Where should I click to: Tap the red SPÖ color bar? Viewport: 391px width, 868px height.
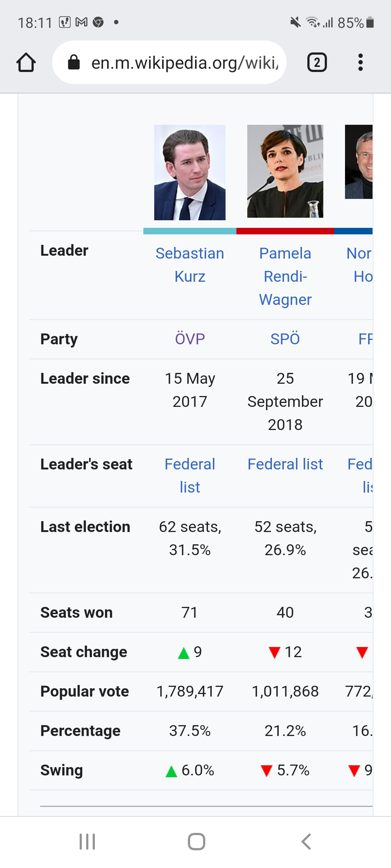[x=285, y=231]
